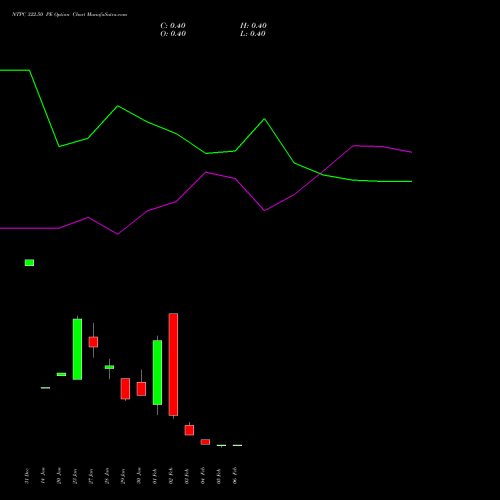The width and height of the screenshot is (500, 500).
Task: Click the NTPC 222.50 PE Option chart title
Action: [69, 15]
